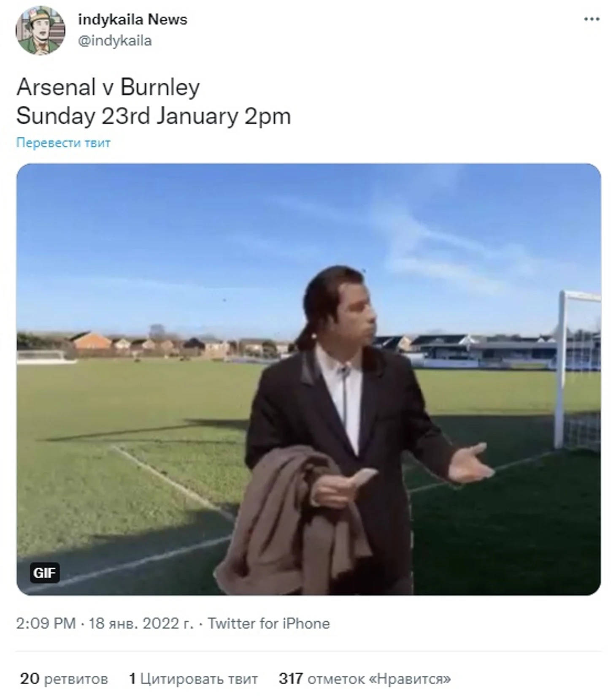Click the indykaila profile avatar
Image resolution: width=616 pixels, height=699 pixels.
pos(40,30)
